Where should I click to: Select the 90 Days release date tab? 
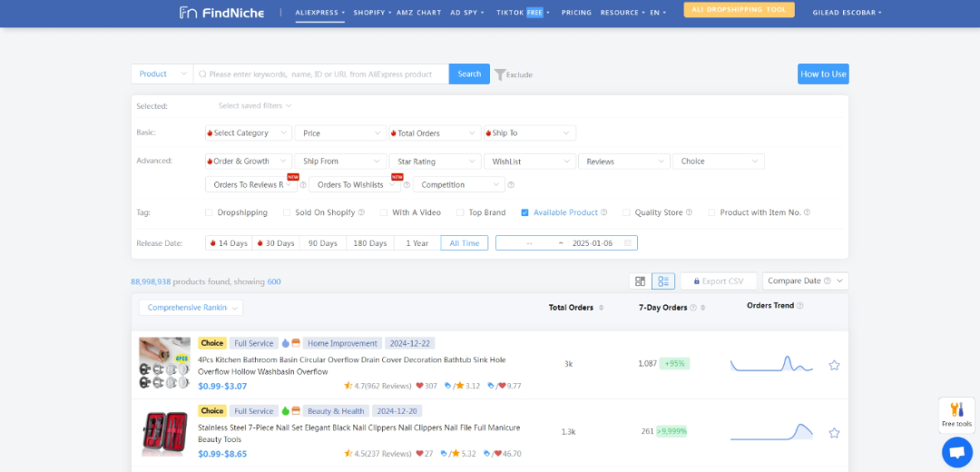click(x=322, y=243)
